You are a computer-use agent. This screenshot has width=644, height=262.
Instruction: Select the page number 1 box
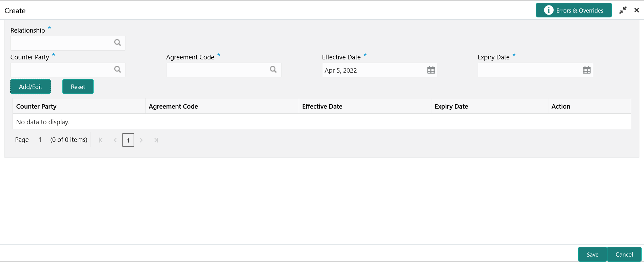tap(128, 140)
